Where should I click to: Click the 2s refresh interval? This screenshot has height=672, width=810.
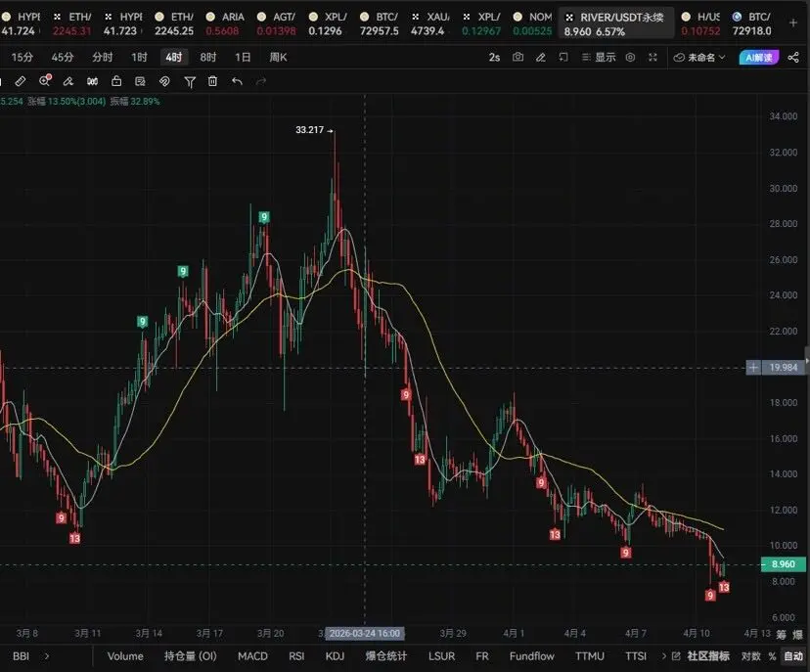coord(494,58)
